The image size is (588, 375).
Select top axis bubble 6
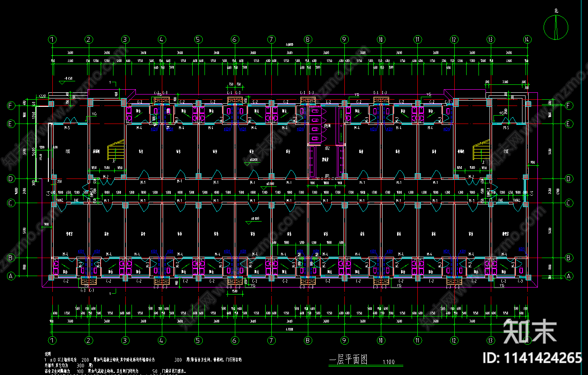click(x=235, y=39)
